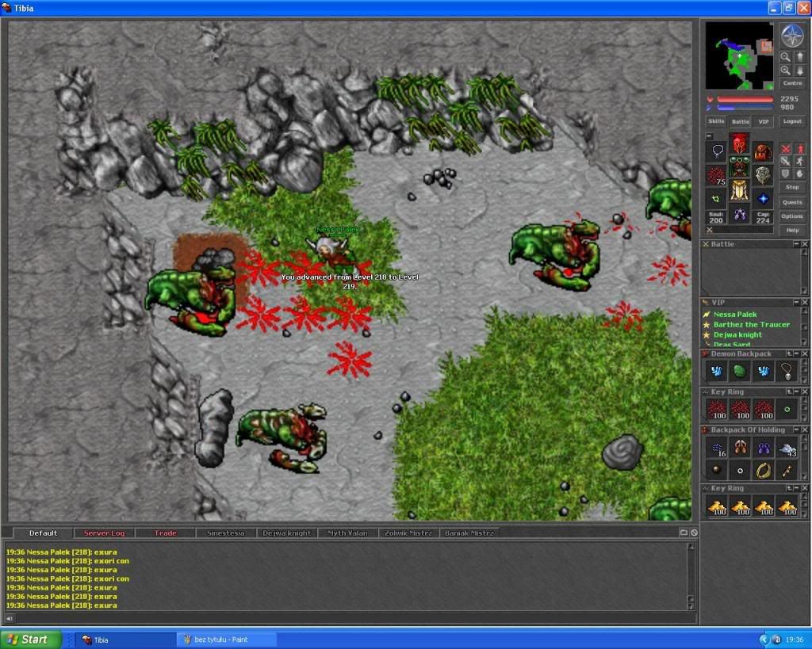812x649 pixels.
Task: Click the Stop button
Action: click(x=792, y=187)
